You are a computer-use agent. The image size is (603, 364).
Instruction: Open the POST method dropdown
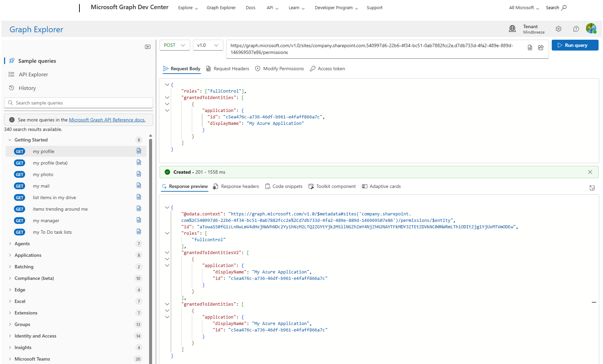[x=175, y=45]
